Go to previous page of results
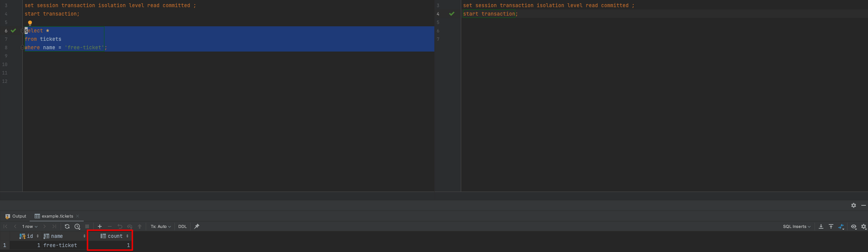Image resolution: width=868 pixels, height=252 pixels. tap(15, 226)
